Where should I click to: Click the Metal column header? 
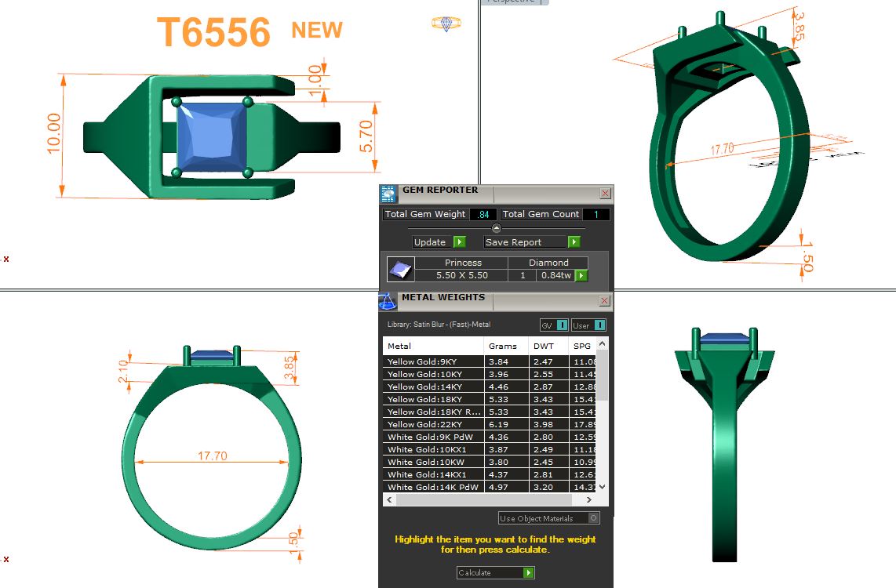pyautogui.click(x=433, y=346)
